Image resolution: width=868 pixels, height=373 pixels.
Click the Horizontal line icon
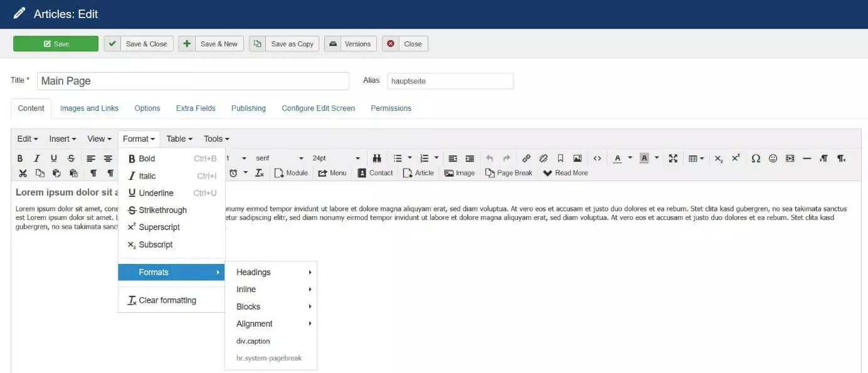807,159
